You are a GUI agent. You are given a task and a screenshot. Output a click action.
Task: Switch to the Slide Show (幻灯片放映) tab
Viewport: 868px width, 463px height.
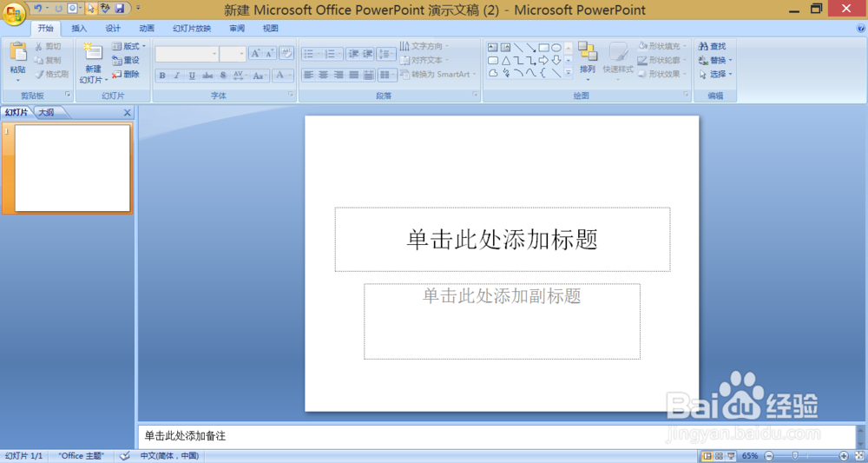pyautogui.click(x=192, y=29)
